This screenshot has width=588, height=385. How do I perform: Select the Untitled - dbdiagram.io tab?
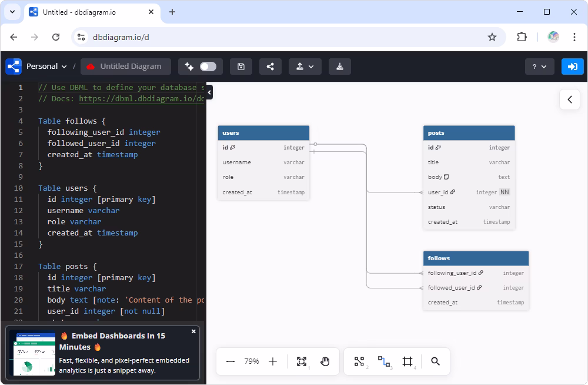[92, 12]
